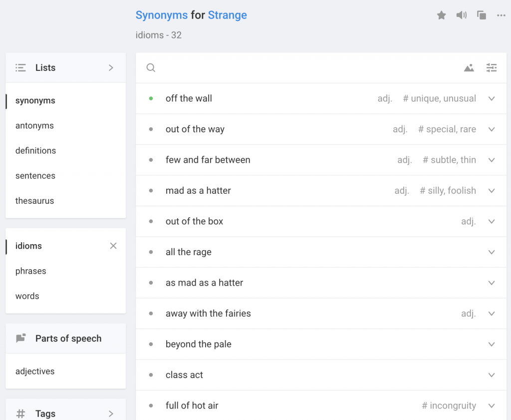Expand the 'few and far between' chevron
Image resolution: width=511 pixels, height=420 pixels.
(x=492, y=160)
